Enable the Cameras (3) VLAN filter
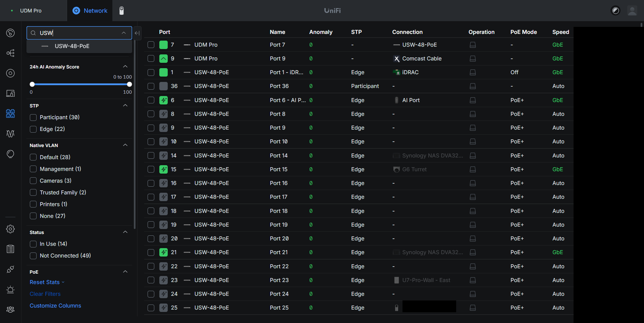 (x=33, y=181)
